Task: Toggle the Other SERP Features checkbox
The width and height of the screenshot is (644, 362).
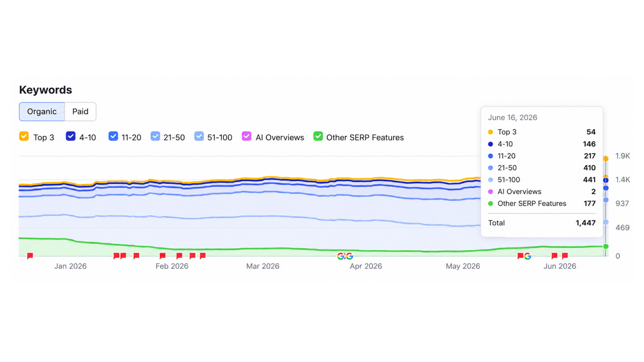Action: [x=318, y=137]
